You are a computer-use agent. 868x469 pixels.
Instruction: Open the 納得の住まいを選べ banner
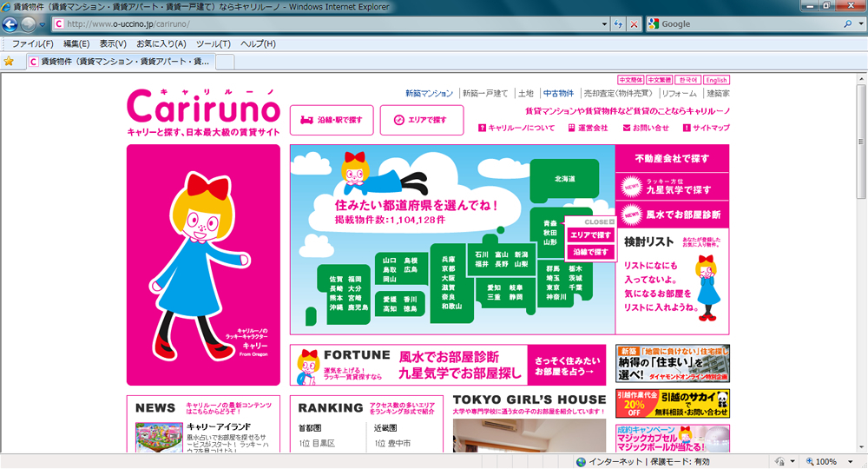tap(673, 363)
